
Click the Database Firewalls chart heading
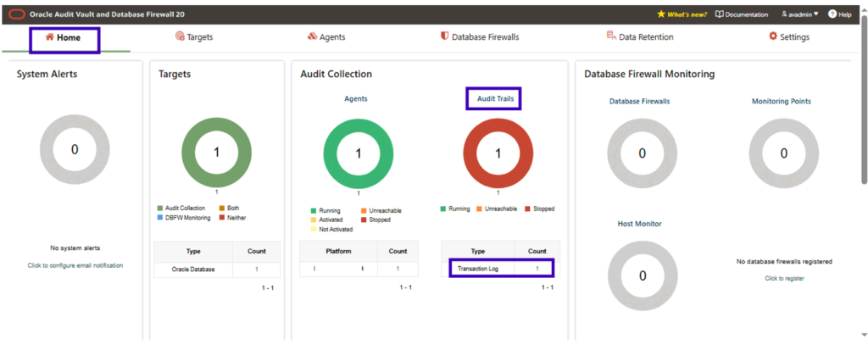[x=639, y=102]
